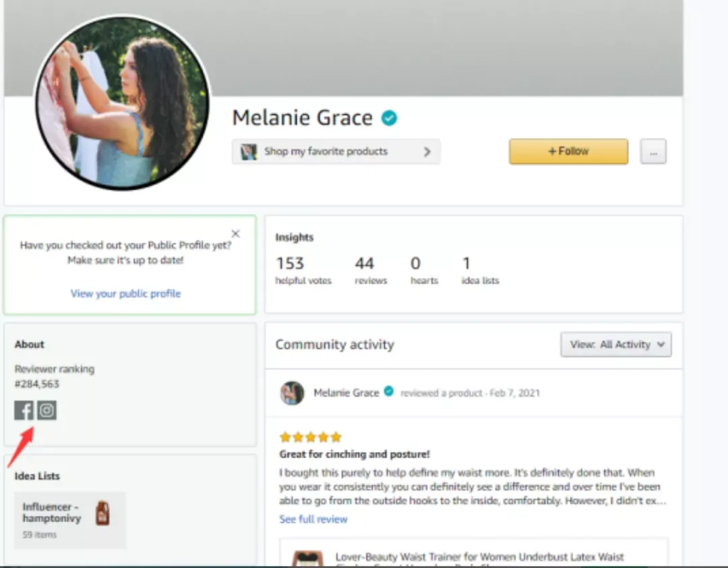Open the Influencer hamptonivy idea list

pyautogui.click(x=70, y=520)
